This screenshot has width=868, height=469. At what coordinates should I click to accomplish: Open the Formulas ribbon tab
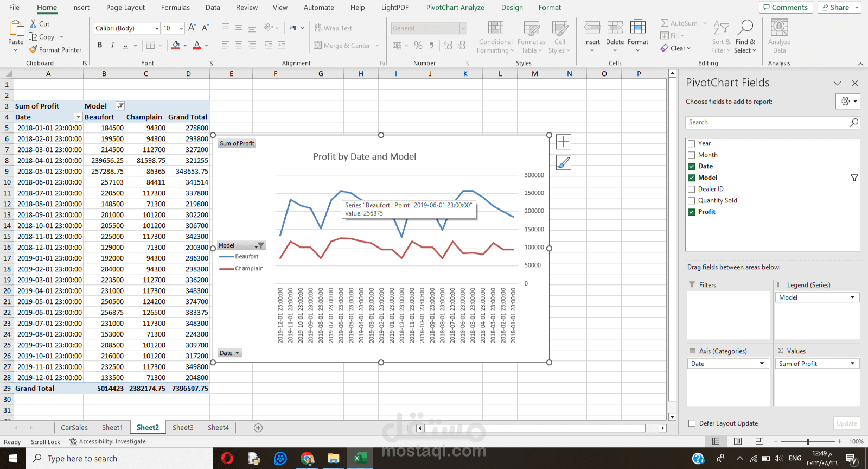(175, 8)
